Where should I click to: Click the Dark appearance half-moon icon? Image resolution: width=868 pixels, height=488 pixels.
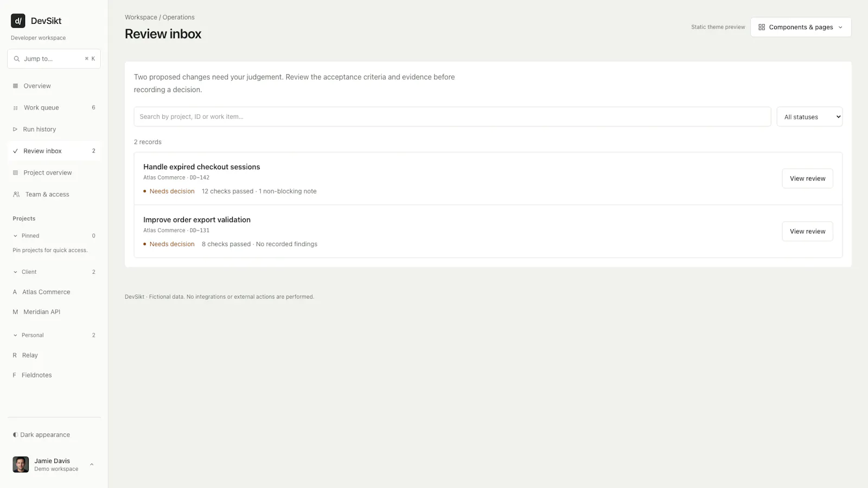click(15, 435)
